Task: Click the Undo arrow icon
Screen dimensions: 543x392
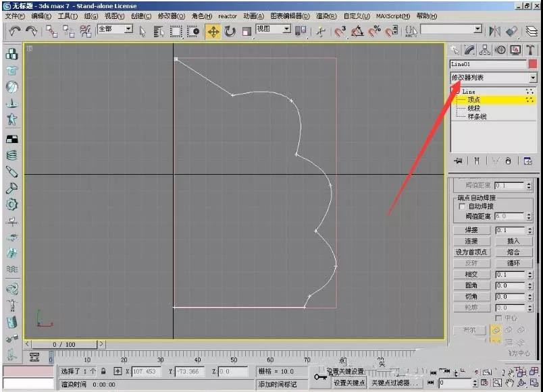Action: click(15, 31)
